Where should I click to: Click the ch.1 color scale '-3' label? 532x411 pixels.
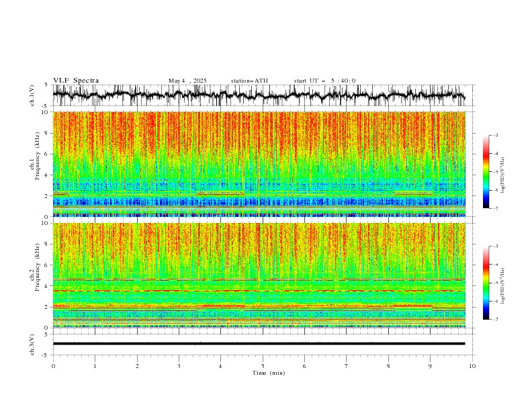(x=496, y=135)
